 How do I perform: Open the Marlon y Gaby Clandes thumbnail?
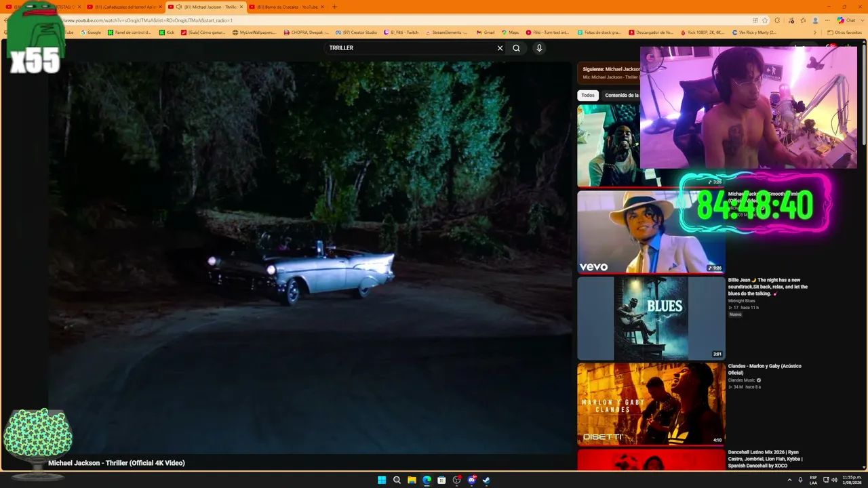tap(651, 404)
